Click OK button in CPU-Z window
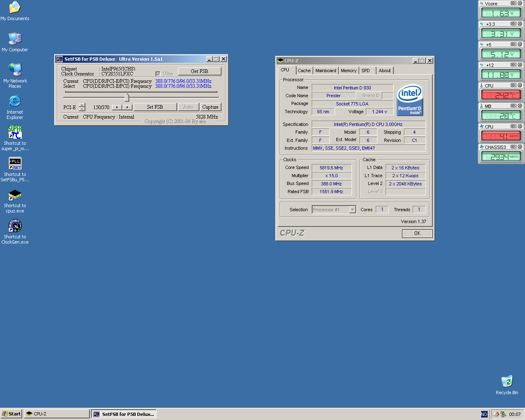525x420 pixels. tap(417, 233)
